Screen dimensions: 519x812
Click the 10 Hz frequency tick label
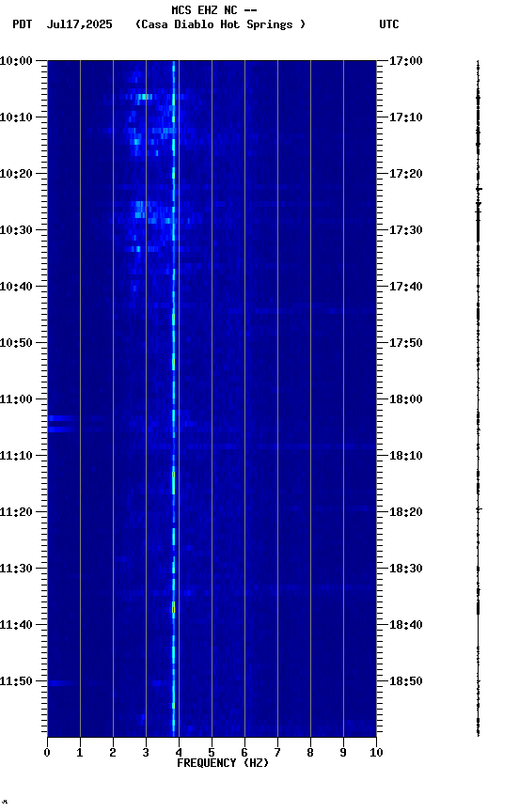click(x=376, y=753)
